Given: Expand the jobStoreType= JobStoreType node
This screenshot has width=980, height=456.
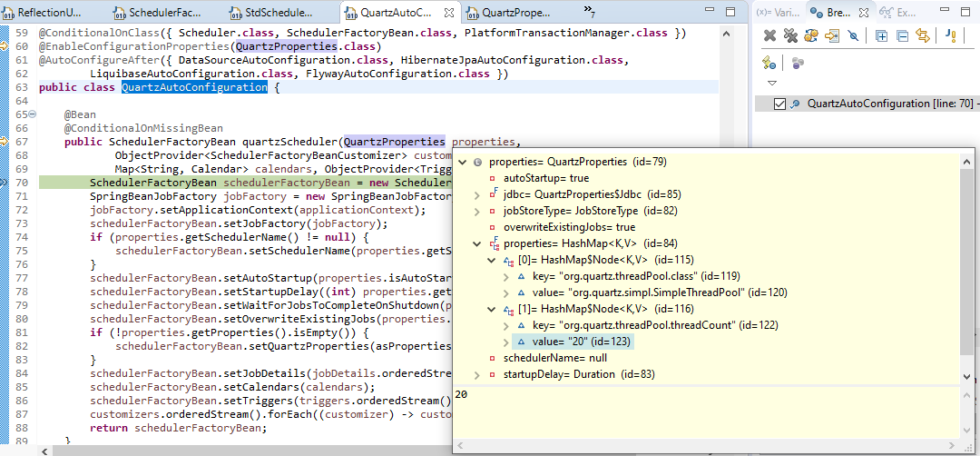Looking at the screenshot, I should point(478,212).
